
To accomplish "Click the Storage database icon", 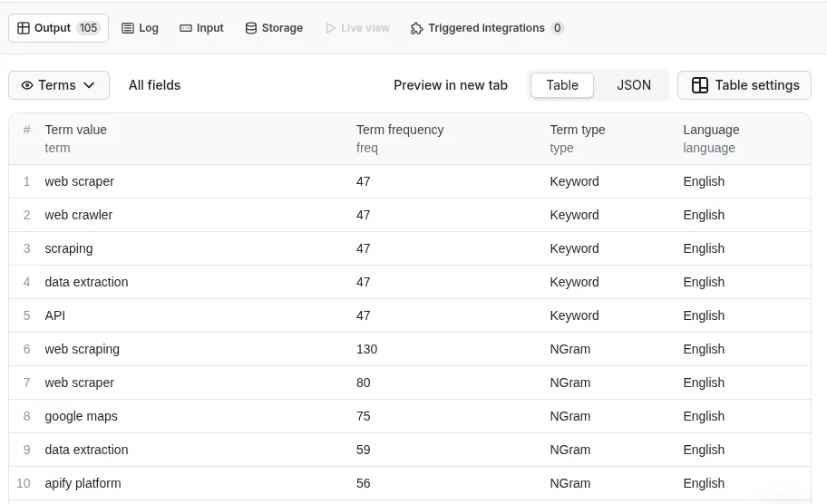I will [x=251, y=28].
